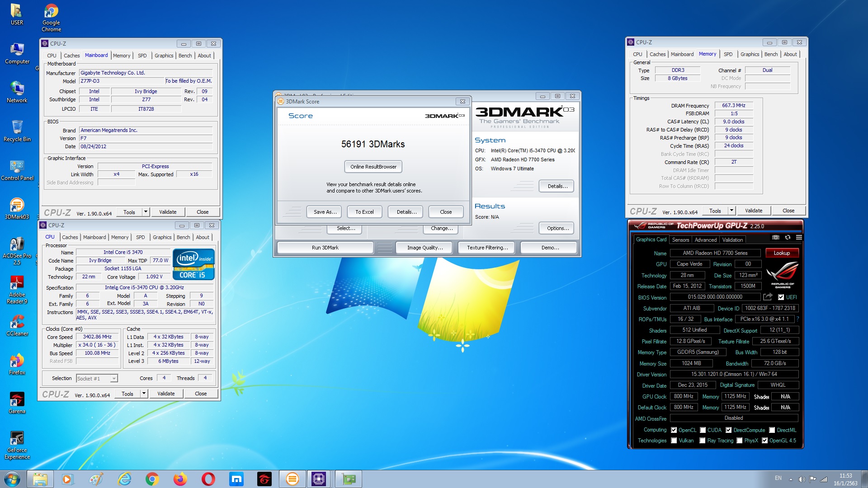Image resolution: width=868 pixels, height=488 pixels.
Task: Click the volume speaker tray icon
Action: (x=802, y=479)
